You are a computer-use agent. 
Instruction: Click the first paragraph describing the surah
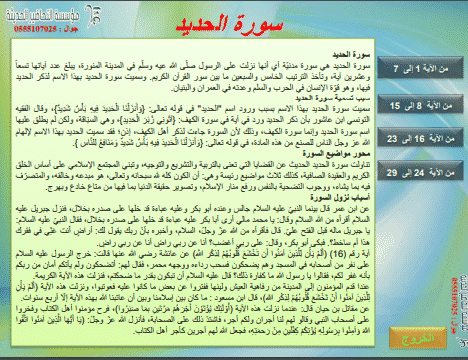[x=193, y=76]
